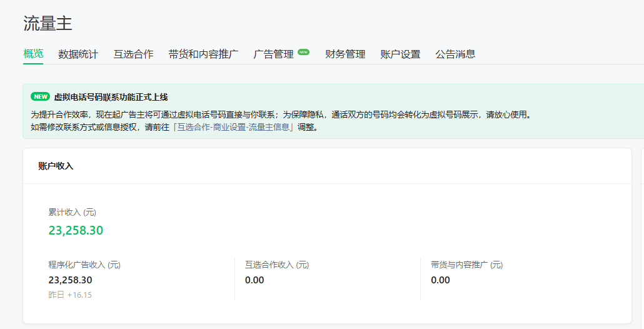Click the NEW badge beside 广告管理 tab
This screenshot has height=329, width=644.
pos(303,53)
